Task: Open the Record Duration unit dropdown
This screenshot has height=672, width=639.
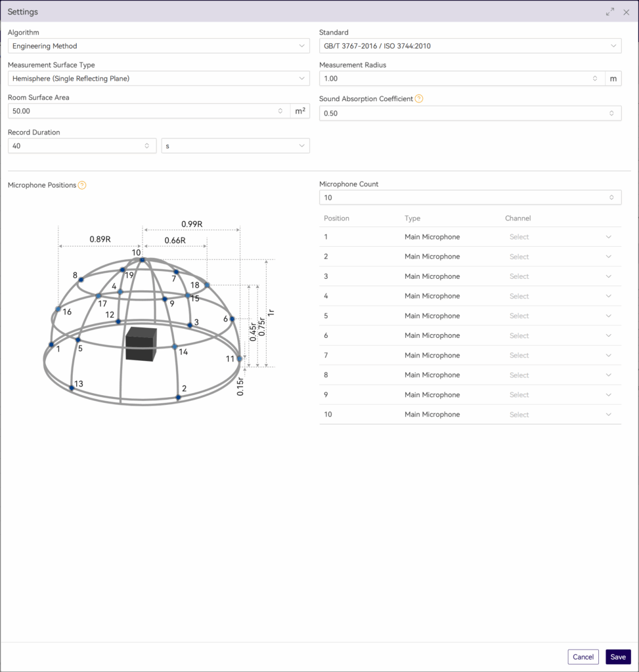Action: tap(235, 146)
